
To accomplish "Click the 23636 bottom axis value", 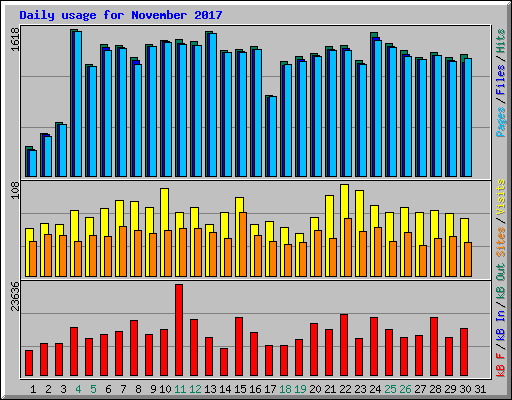I will coord(15,296).
